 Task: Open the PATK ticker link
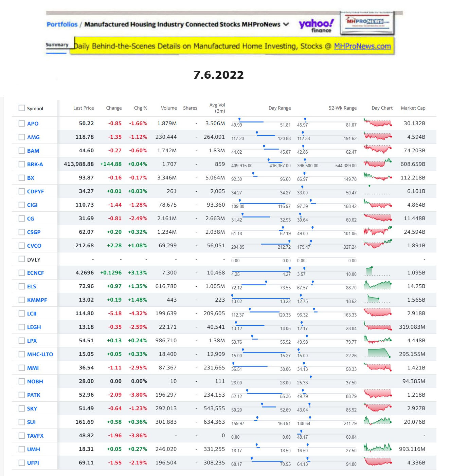pos(34,395)
